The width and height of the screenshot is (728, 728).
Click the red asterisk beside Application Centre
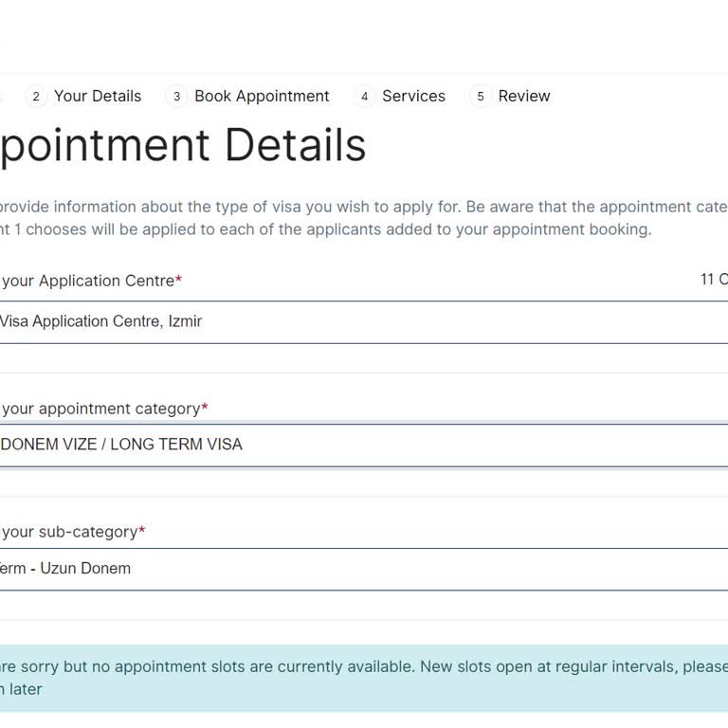tap(179, 281)
